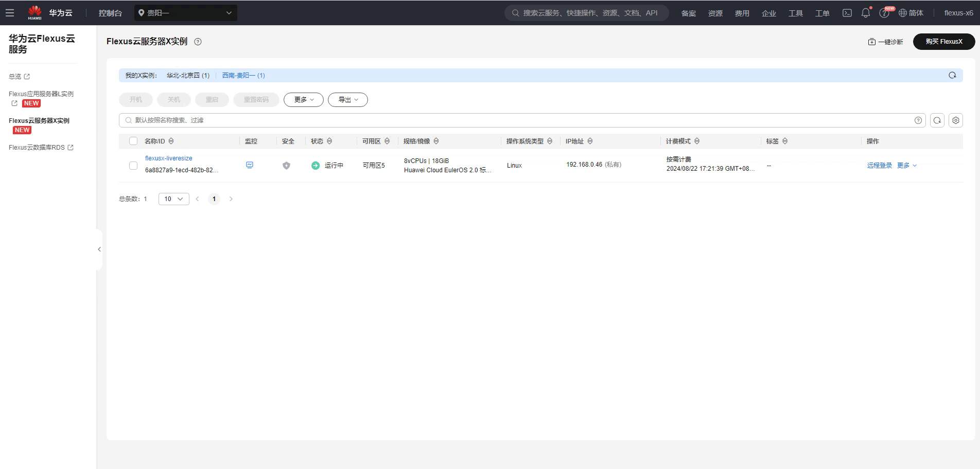Open monitoring chart for flexusx-liveresize
980x469 pixels.
pyautogui.click(x=250, y=165)
